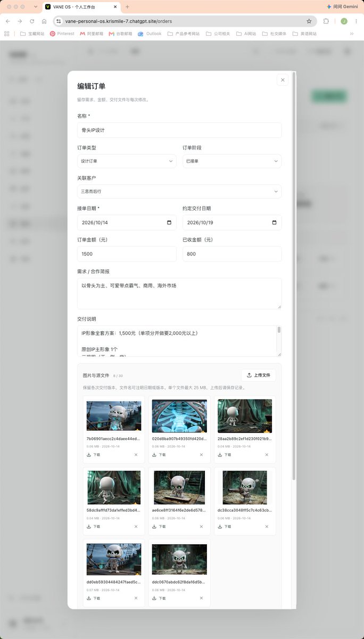Remove file ddc0670abdc62f8da16d5b

pyautogui.click(x=201, y=598)
